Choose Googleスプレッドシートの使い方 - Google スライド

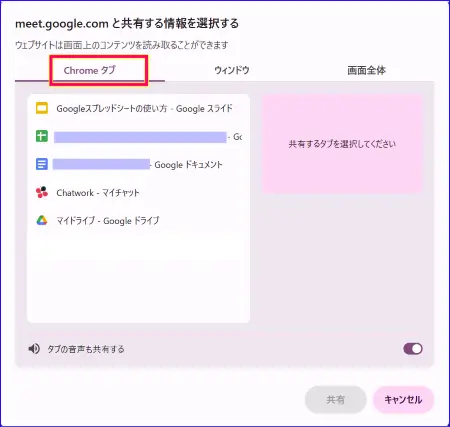[x=138, y=108]
